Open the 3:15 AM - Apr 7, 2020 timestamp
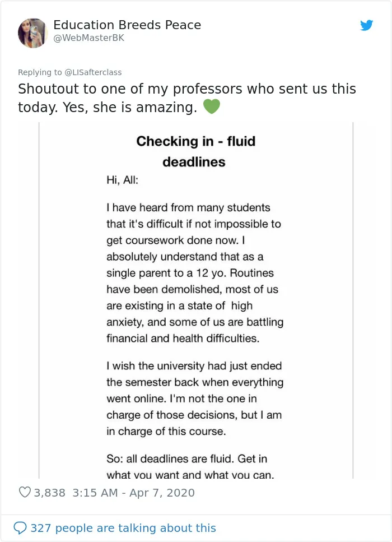 [133, 493]
